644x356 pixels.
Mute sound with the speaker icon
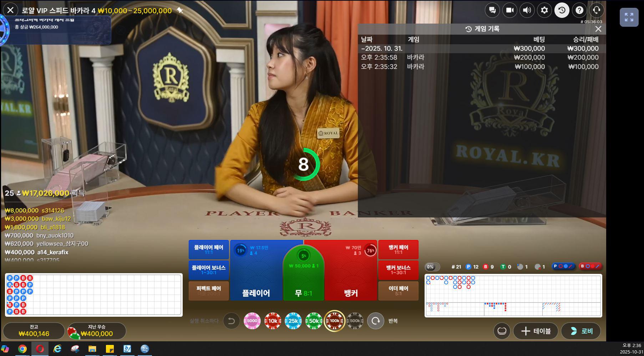click(527, 10)
